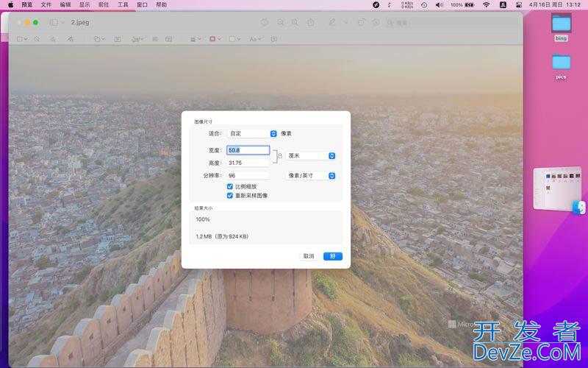The height and width of the screenshot is (368, 588).
Task: Click the search field in Preview toolbar
Action: (x=453, y=23)
